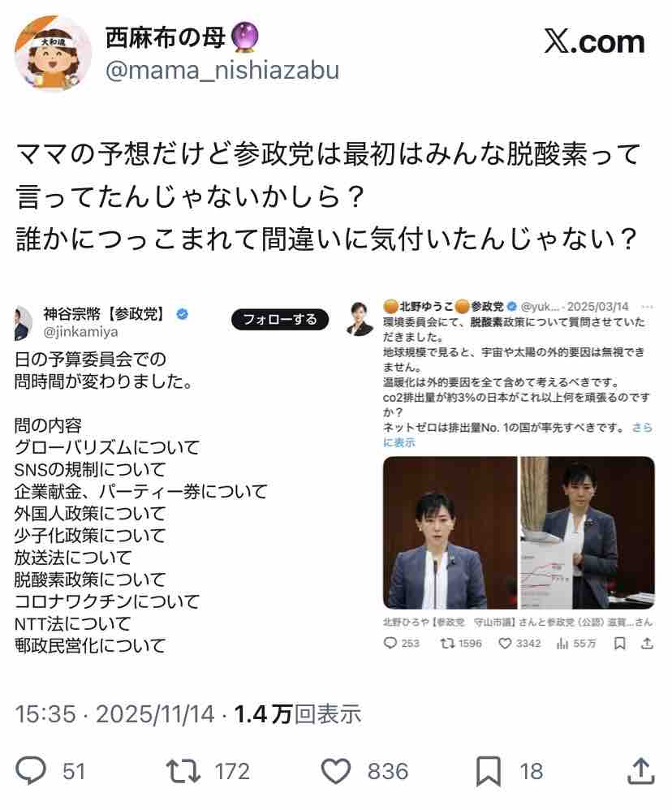This screenshot has width=672, height=810.
Task: Share embedded tweet via small upload icon
Action: 647,643
